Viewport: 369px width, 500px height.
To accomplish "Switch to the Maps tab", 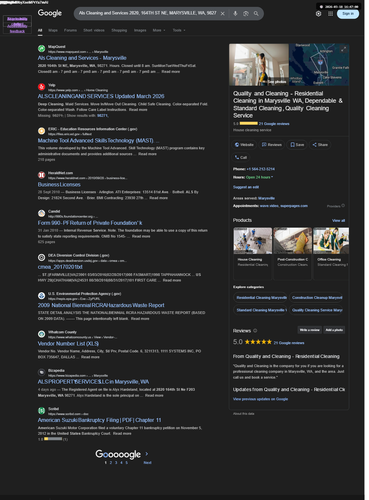I will coord(53,30).
